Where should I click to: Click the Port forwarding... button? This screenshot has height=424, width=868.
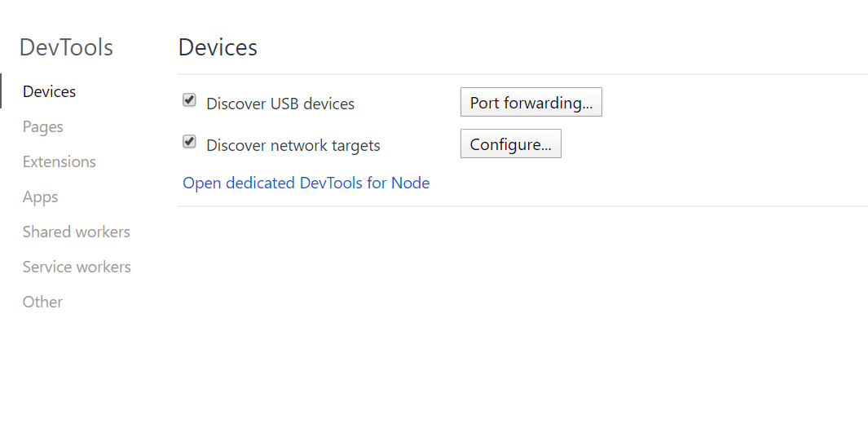(x=531, y=103)
